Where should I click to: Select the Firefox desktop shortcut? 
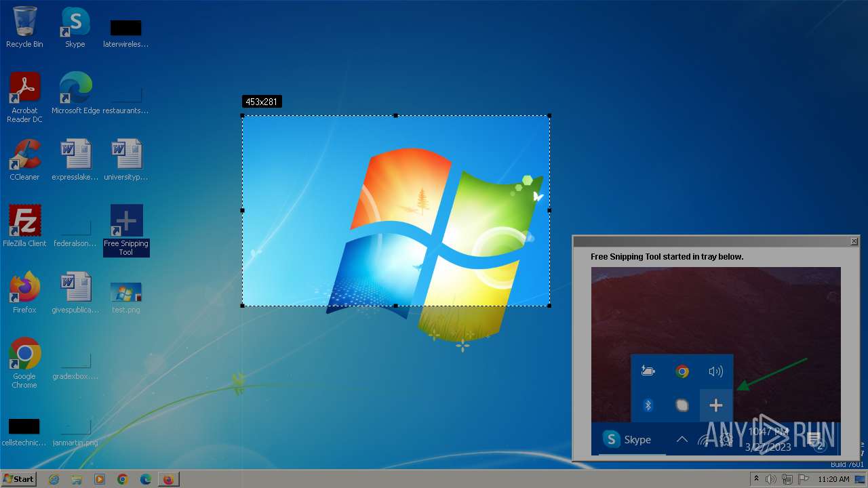(24, 293)
